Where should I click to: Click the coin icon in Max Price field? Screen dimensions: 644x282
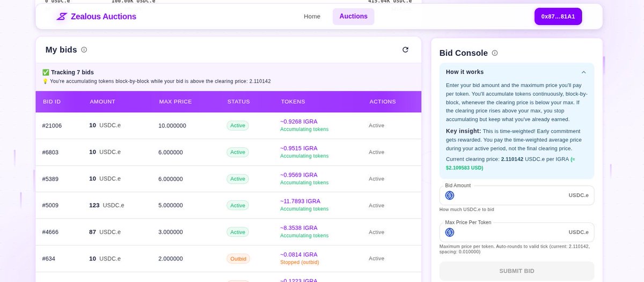click(x=450, y=233)
